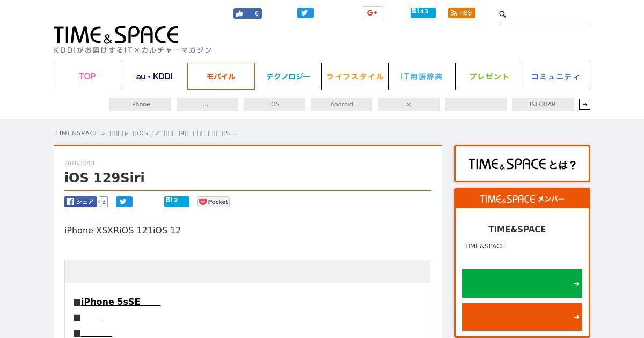Click the Hatena bookmark button showing 43
The height and width of the screenshot is (338, 644).
point(423,12)
